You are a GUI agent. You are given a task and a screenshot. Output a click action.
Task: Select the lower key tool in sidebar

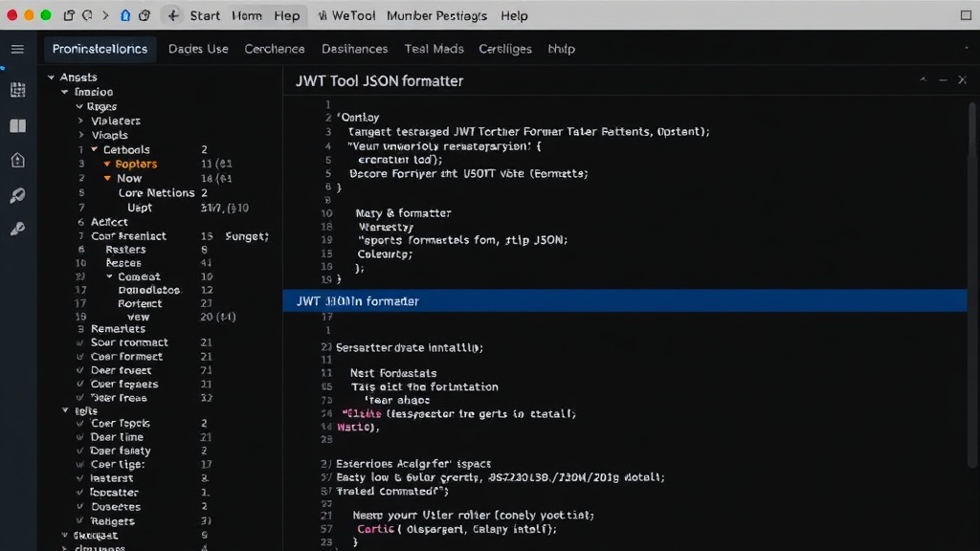click(x=17, y=230)
